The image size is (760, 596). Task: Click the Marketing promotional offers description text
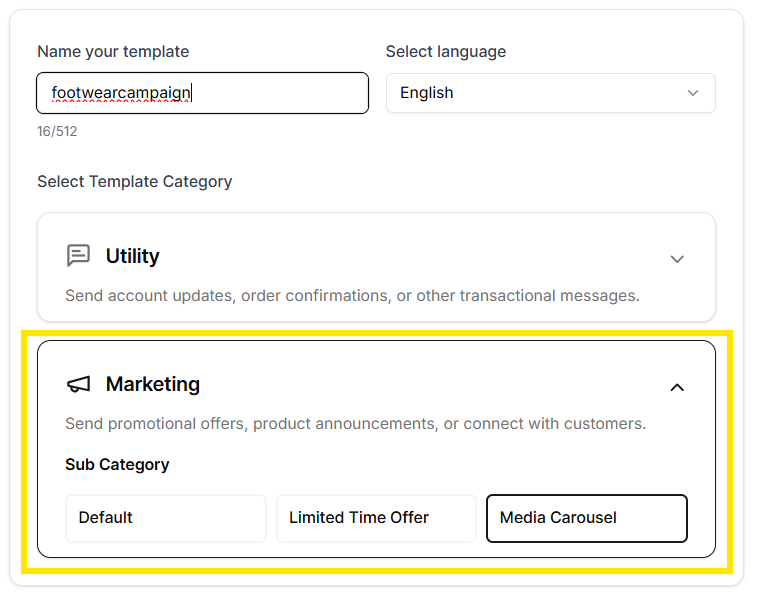(355, 424)
